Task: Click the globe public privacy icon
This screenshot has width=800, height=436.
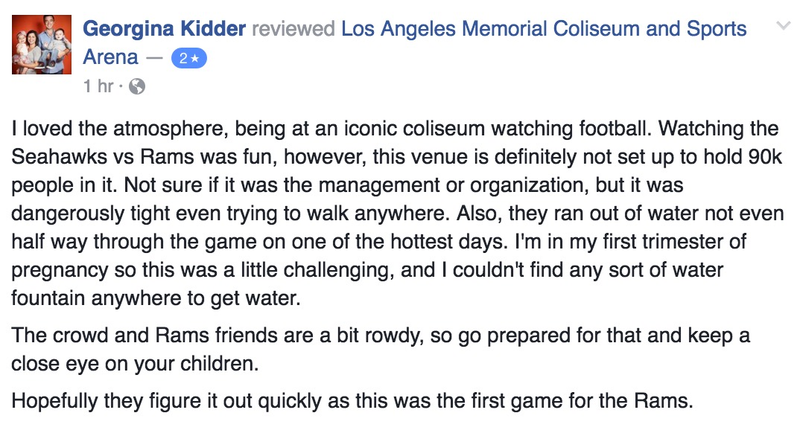Action: (137, 86)
